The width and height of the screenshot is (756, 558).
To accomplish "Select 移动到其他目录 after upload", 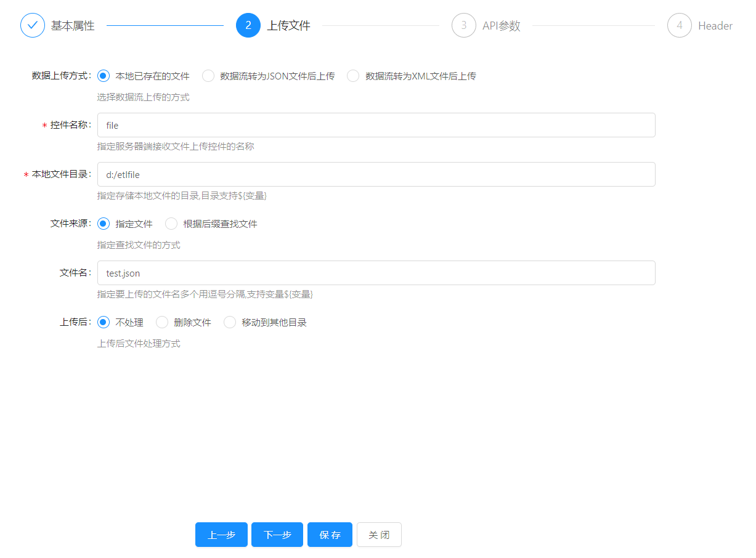I will [x=230, y=322].
